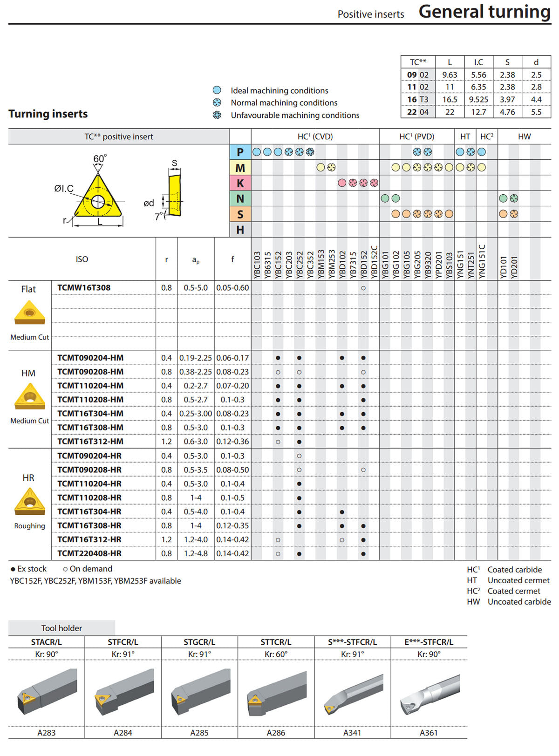Open the STACR/L tool holder picture

[x=47, y=692]
